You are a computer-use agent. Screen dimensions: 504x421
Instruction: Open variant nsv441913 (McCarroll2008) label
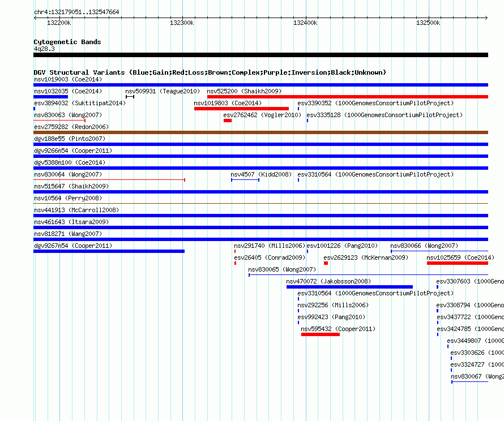pyautogui.click(x=76, y=210)
